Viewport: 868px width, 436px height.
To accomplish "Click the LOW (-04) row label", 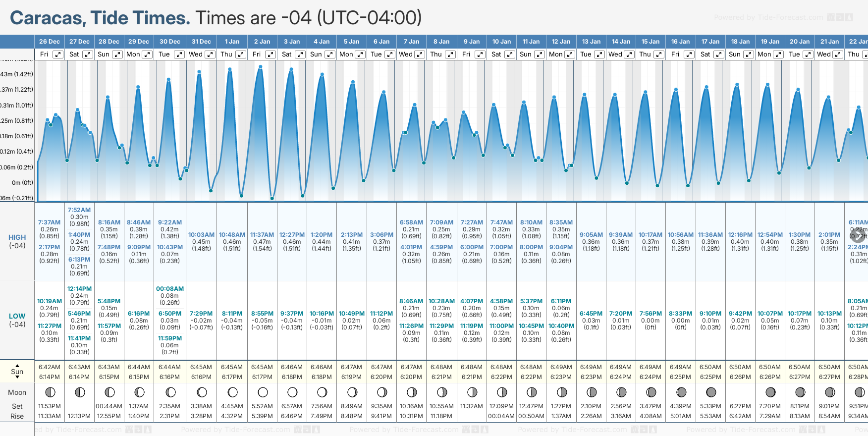I will pyautogui.click(x=17, y=320).
